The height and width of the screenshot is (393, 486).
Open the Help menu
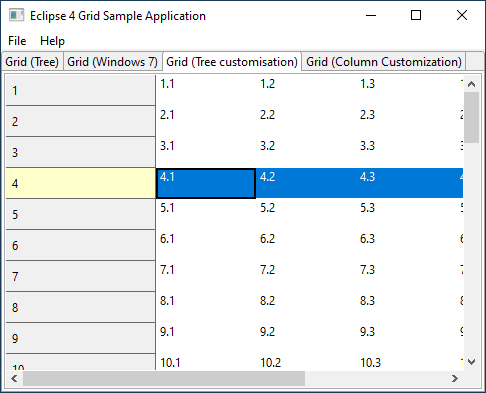(52, 41)
